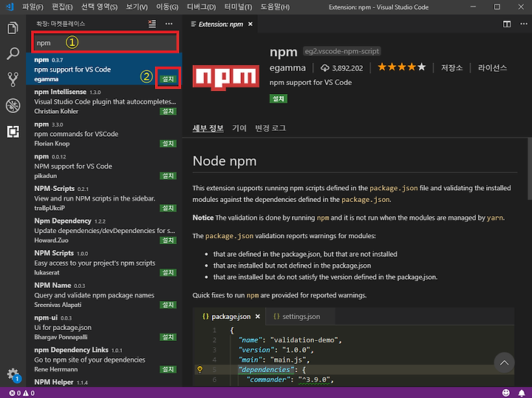This screenshot has height=398, width=532.
Task: Click the errors and warnings status indicator
Action: pyautogui.click(x=21, y=393)
